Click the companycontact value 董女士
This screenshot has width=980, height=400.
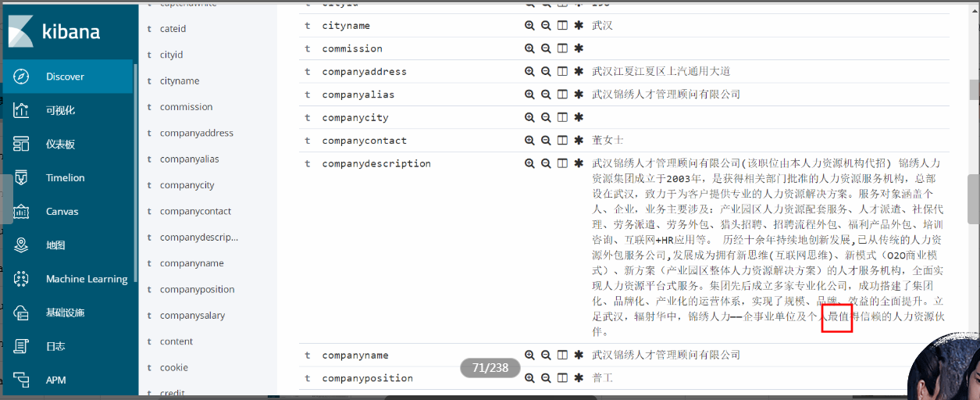(608, 140)
